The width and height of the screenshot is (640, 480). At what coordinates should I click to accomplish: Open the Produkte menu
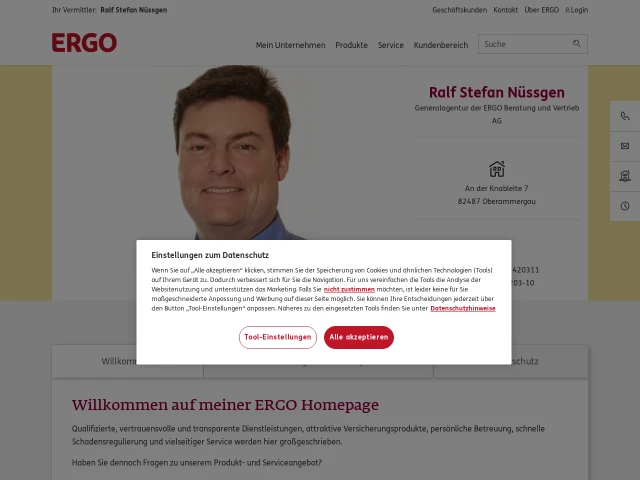351,45
